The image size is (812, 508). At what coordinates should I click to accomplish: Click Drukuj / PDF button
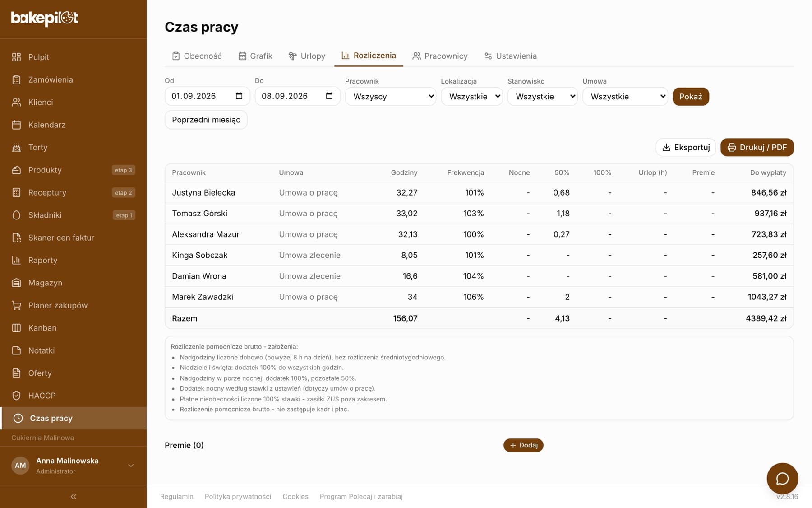(x=757, y=147)
